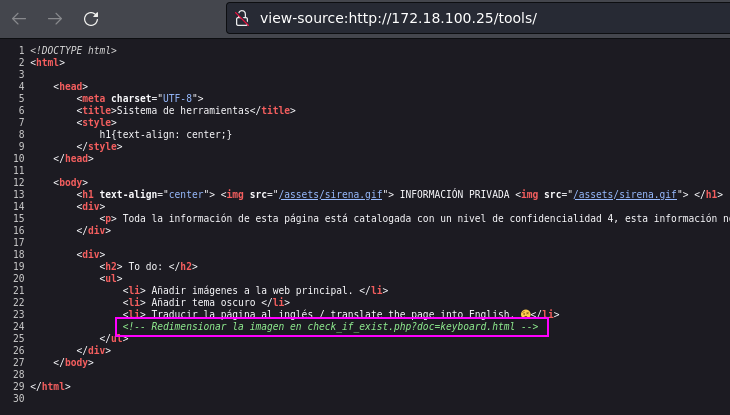Image resolution: width=730 pixels, height=415 pixels.
Task: Click the closing </html> tag
Action: pyautogui.click(x=50, y=387)
